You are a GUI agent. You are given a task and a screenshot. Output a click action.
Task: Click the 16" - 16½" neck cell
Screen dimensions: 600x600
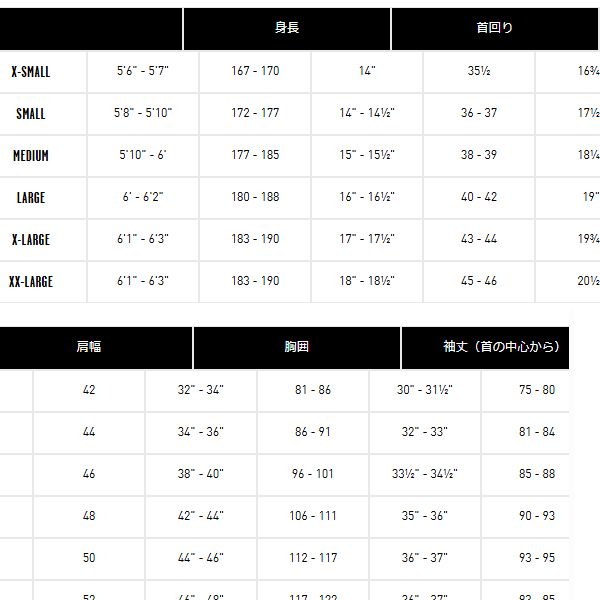tap(367, 198)
